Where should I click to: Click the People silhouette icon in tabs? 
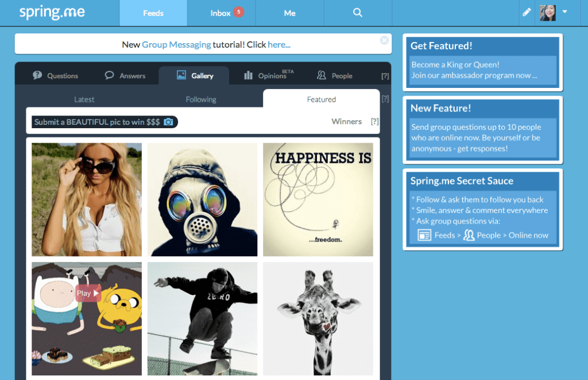(322, 75)
